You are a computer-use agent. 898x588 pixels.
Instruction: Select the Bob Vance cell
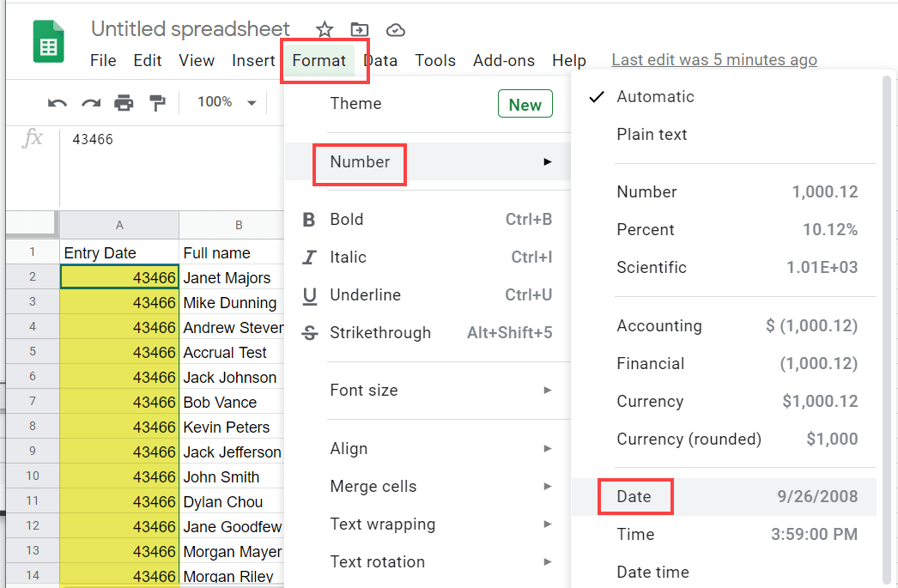[x=232, y=402]
